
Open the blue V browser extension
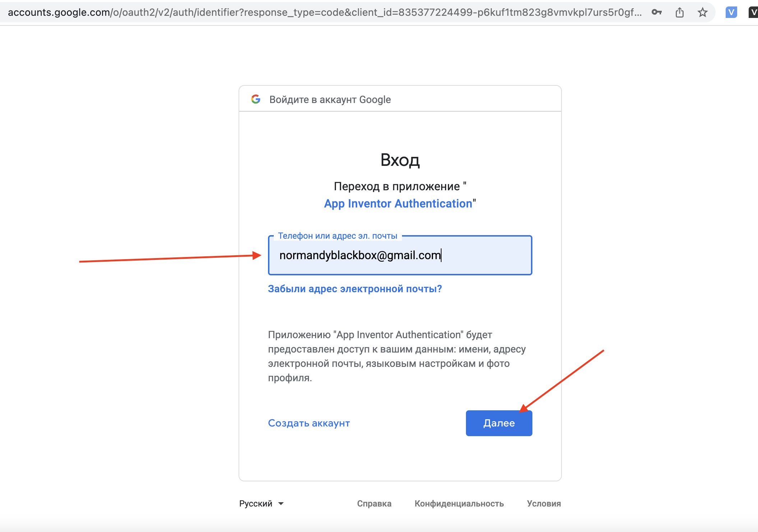(x=731, y=13)
